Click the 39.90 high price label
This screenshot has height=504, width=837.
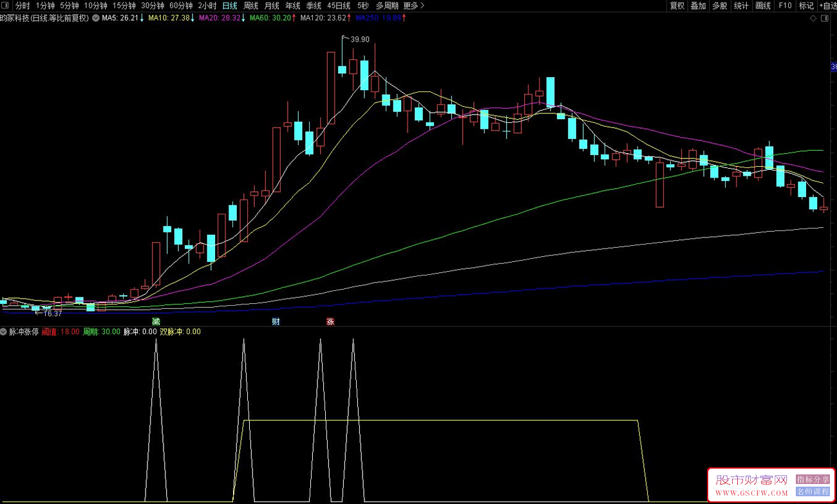[x=360, y=39]
